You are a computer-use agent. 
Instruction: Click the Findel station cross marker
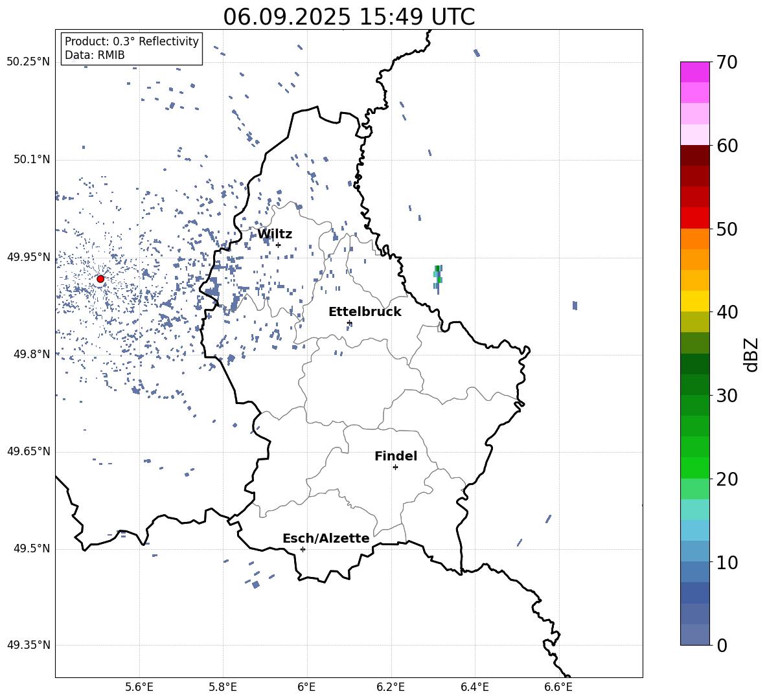(x=395, y=468)
